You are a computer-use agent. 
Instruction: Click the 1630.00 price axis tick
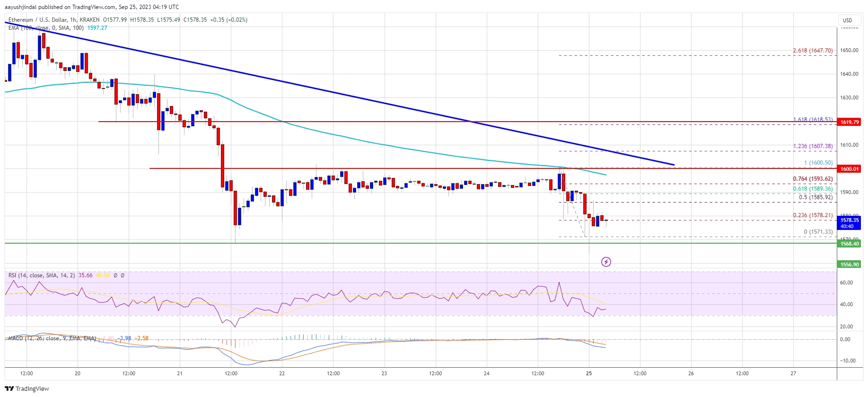pyautogui.click(x=849, y=98)
